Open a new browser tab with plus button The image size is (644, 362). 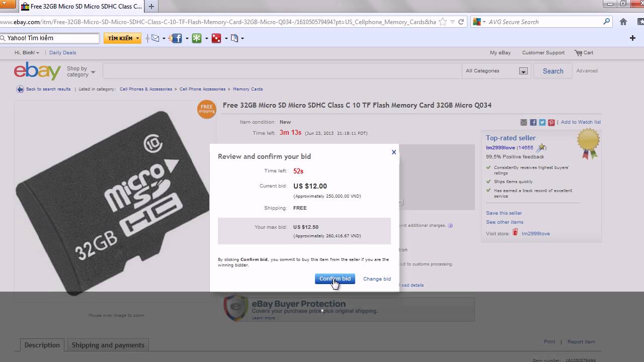151,7
